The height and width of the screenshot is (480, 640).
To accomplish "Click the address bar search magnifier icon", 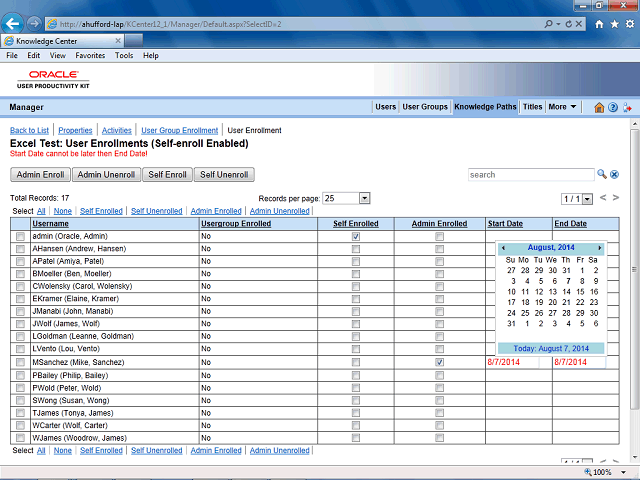I will pyautogui.click(x=549, y=24).
